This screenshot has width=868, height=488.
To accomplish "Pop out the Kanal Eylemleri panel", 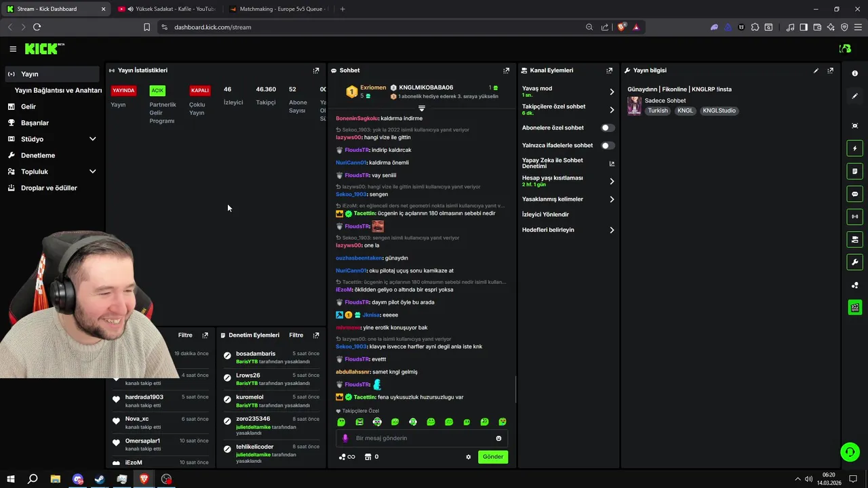I will tap(610, 70).
